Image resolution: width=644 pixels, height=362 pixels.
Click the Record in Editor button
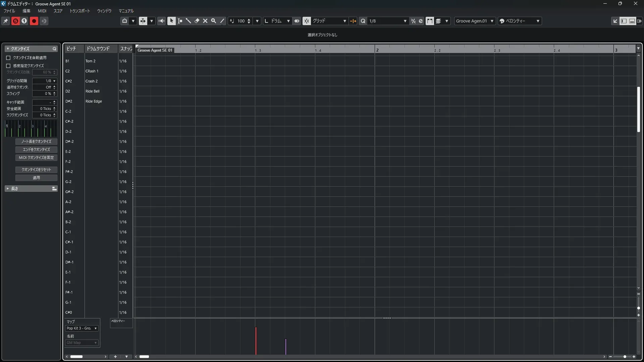[34, 21]
